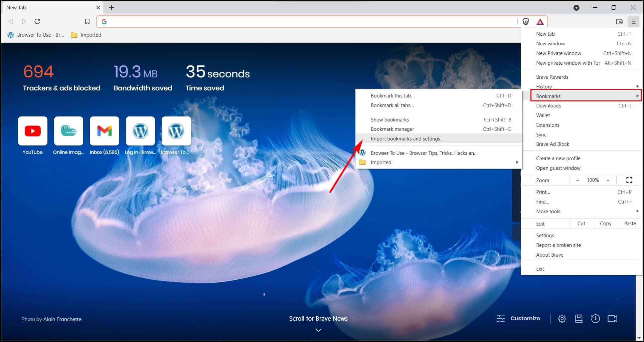Viewport: 644px width, 342px height.
Task: Open Bookmark manager from the menu
Action: click(392, 129)
